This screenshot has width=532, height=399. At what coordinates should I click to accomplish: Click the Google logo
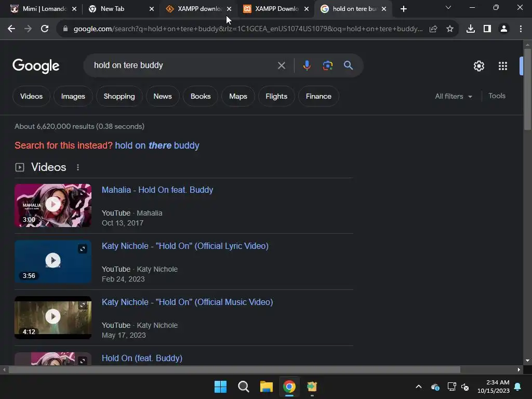36,66
